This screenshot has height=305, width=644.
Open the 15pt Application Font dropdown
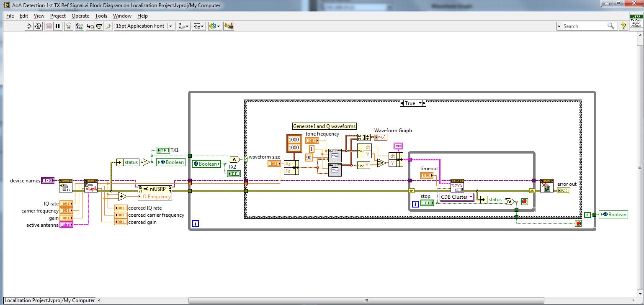[144, 26]
